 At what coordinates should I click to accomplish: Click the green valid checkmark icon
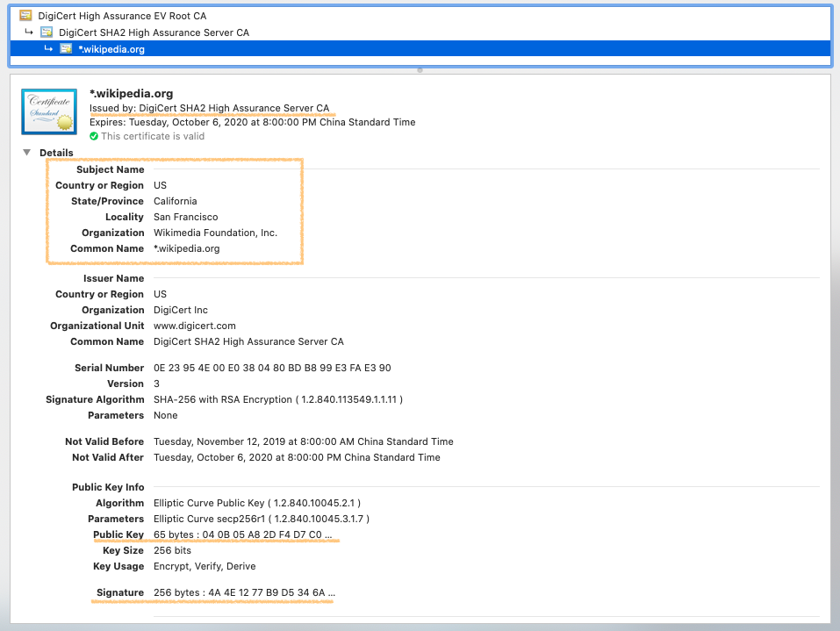tap(94, 136)
